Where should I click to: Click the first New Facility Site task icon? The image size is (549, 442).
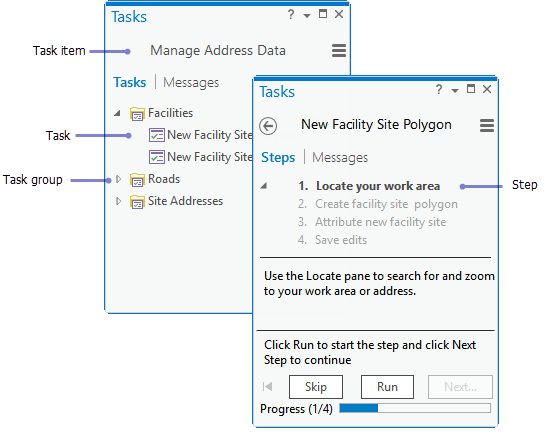157,135
